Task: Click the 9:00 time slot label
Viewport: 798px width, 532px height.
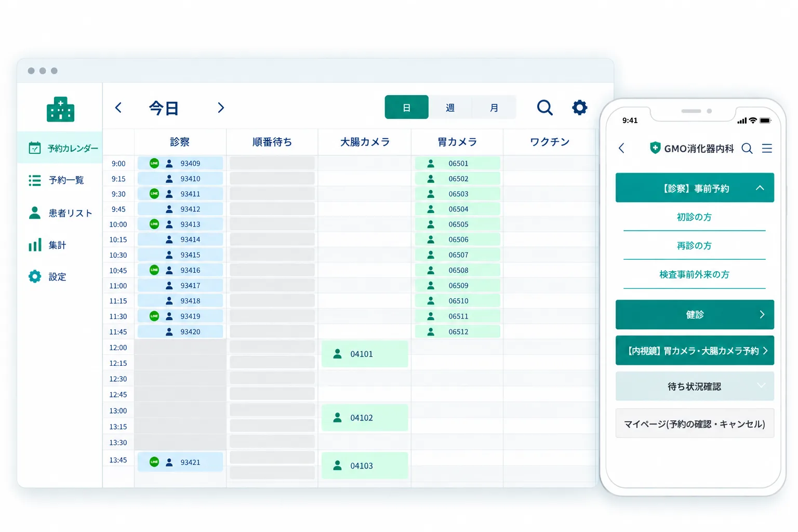Action: (x=118, y=164)
